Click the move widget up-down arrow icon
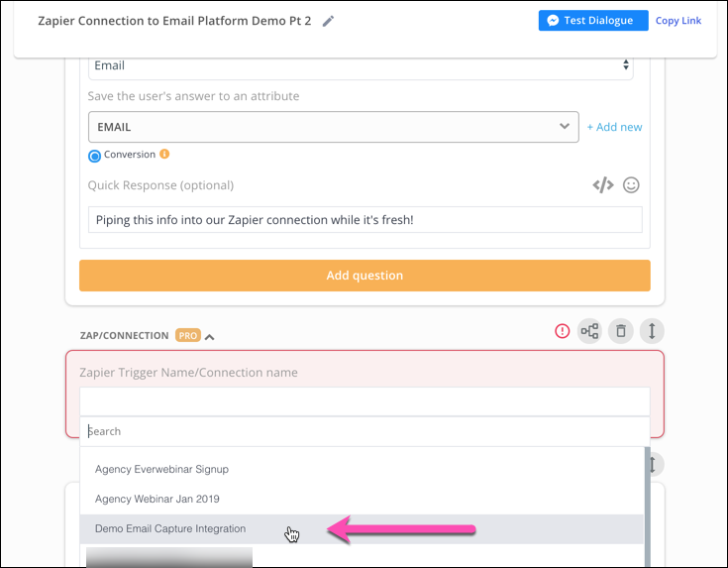The width and height of the screenshot is (728, 568). click(652, 331)
